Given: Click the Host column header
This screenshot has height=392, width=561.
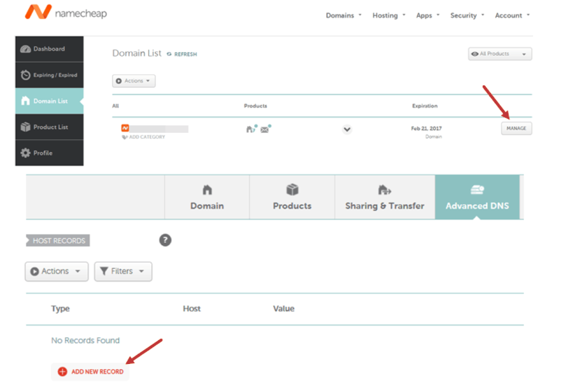Looking at the screenshot, I should [x=192, y=309].
